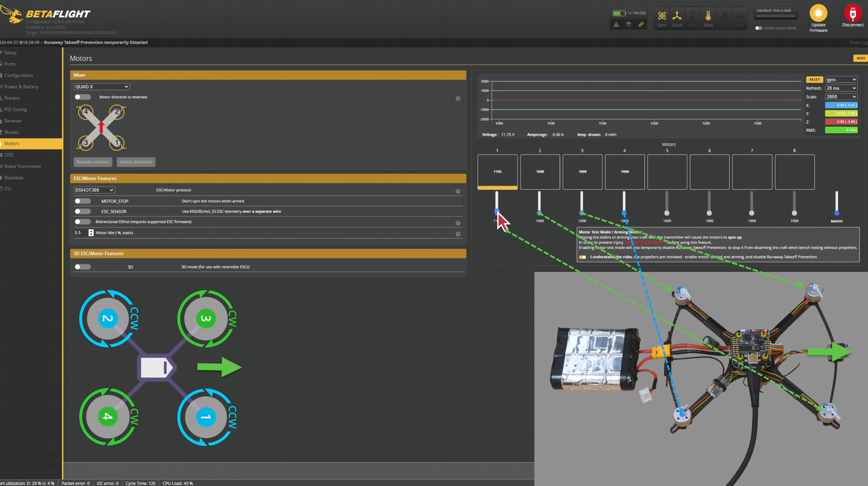Enable 3D mode switch
The height and width of the screenshot is (486, 868).
tap(83, 267)
